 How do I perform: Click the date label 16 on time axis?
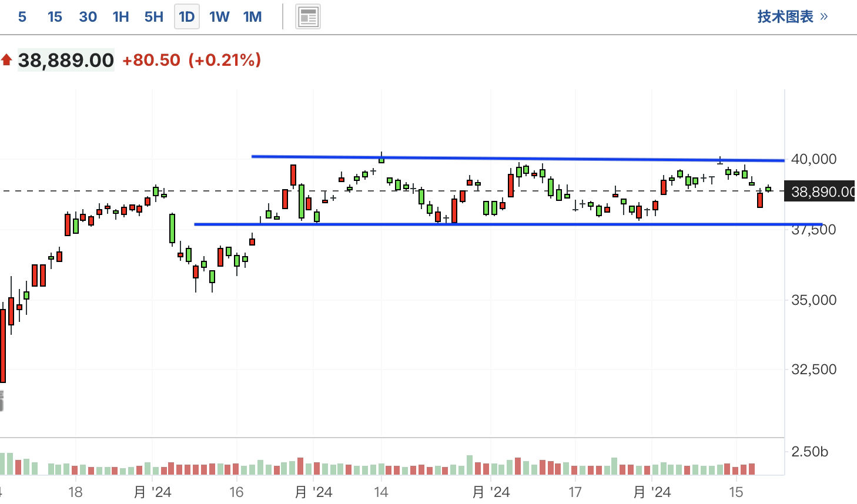pos(236,492)
